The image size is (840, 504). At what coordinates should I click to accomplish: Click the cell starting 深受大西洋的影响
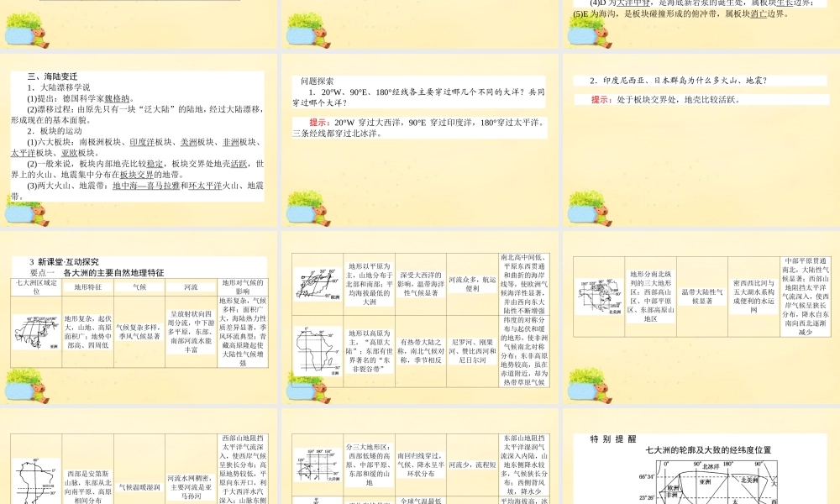421,284
